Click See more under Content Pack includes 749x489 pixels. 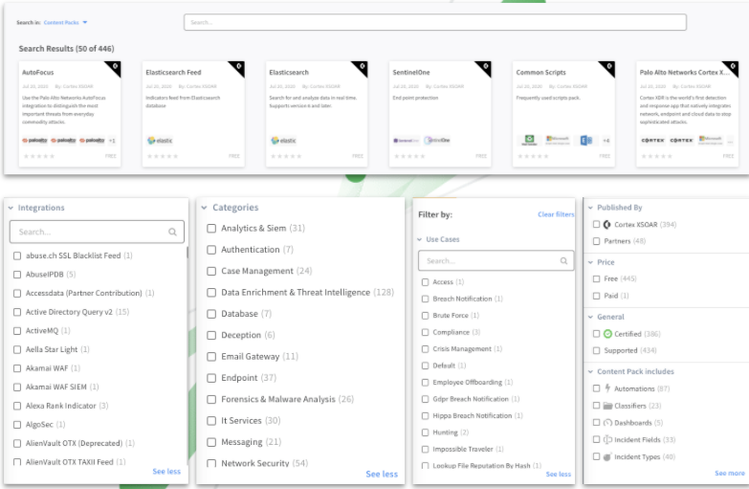[729, 473]
